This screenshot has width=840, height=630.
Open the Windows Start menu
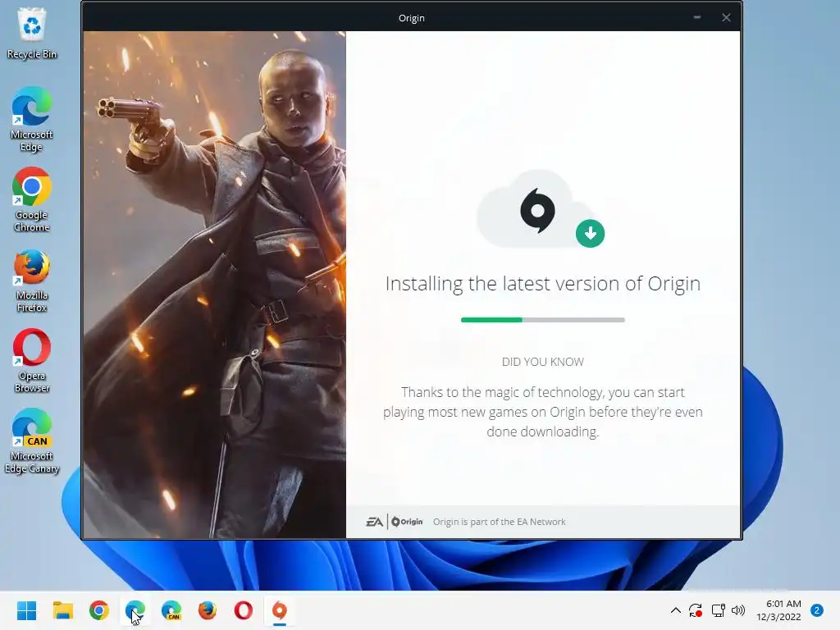point(26,610)
